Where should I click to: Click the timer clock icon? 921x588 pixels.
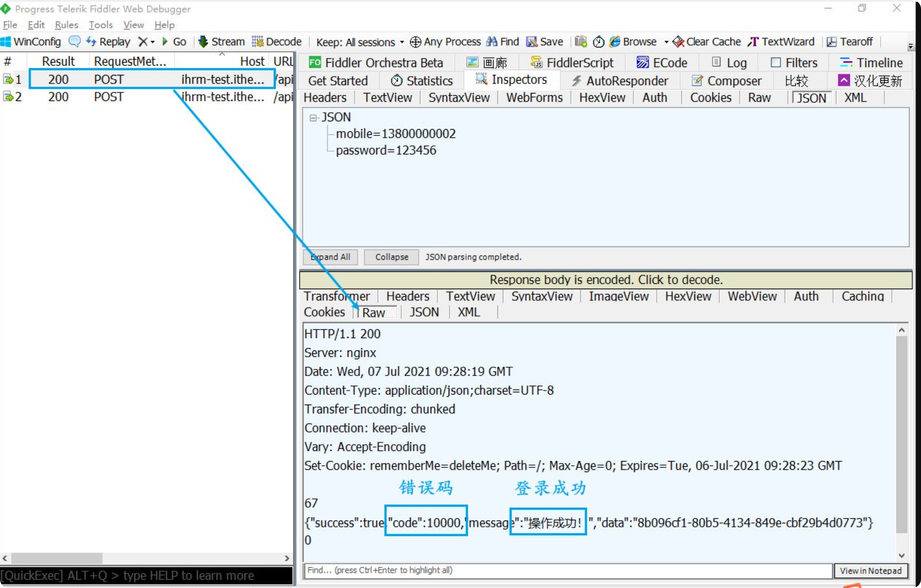[x=598, y=41]
